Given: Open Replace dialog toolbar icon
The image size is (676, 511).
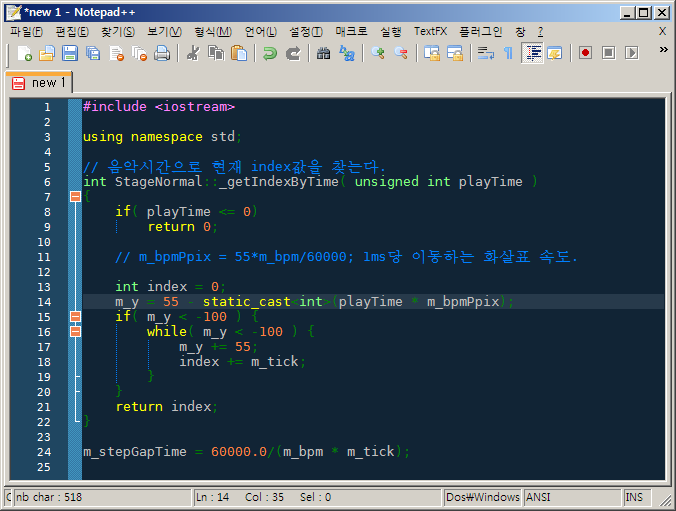Looking at the screenshot, I should (347, 53).
